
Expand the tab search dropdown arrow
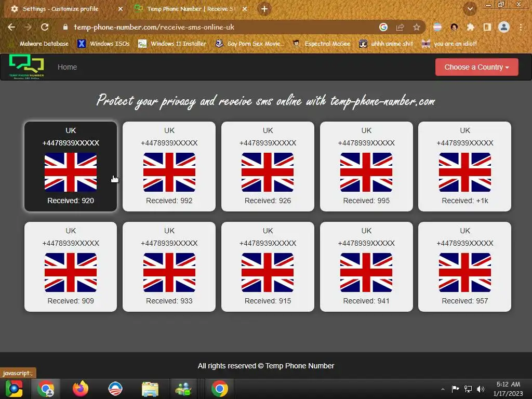pos(470,9)
